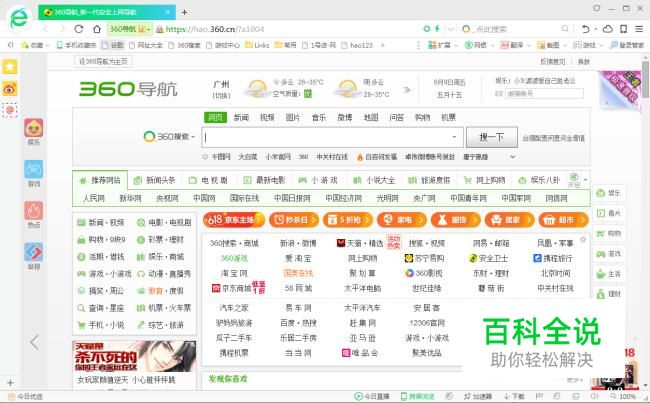Expand the search box suggestion arrow
This screenshot has height=403, width=650.
(x=454, y=137)
